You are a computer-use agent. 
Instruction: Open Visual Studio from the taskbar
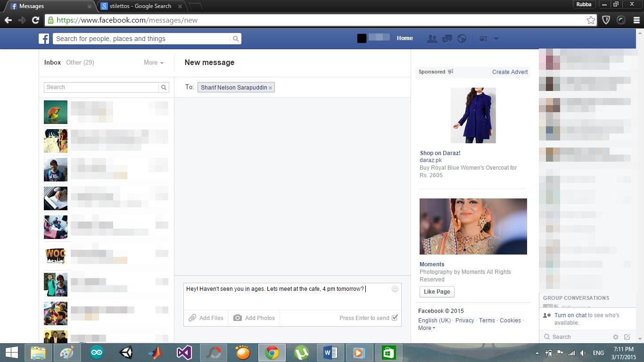click(184, 353)
